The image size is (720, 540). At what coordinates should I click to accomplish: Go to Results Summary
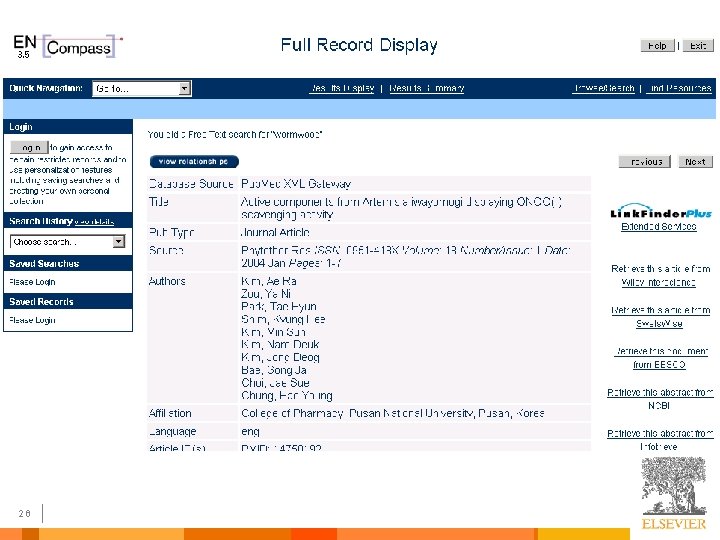click(x=427, y=88)
